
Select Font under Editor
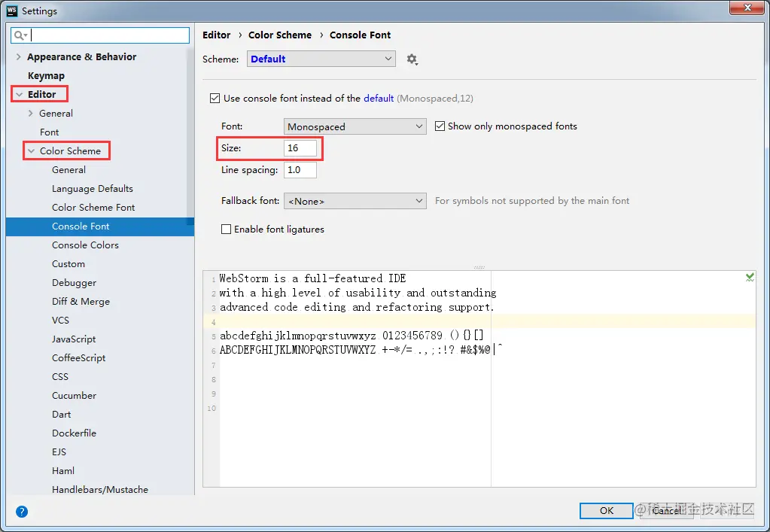49,132
